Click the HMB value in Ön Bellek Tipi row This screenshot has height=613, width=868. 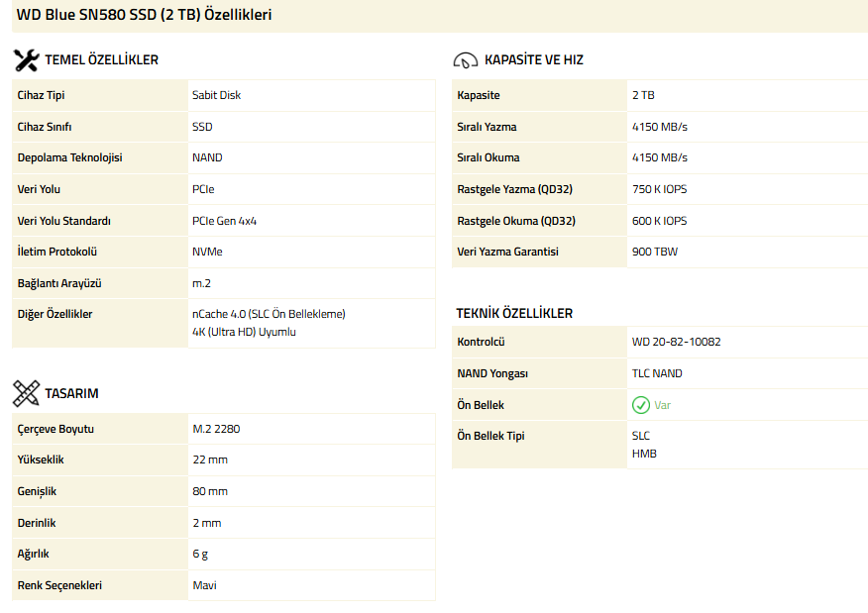(644, 454)
